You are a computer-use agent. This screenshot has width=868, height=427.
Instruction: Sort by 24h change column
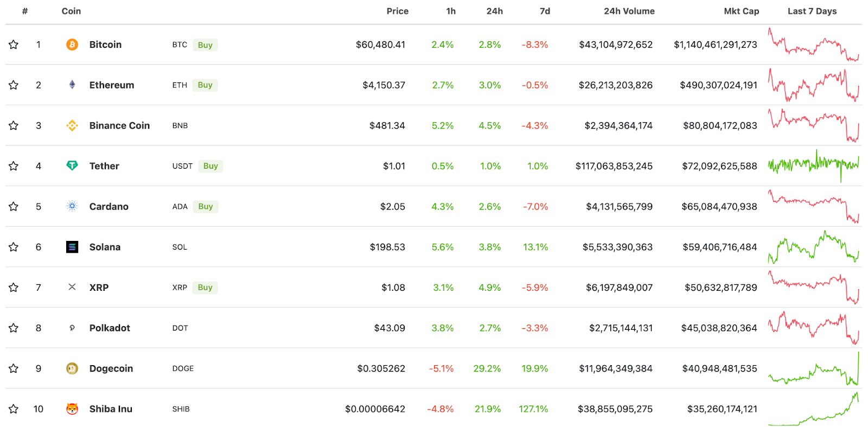pos(495,11)
